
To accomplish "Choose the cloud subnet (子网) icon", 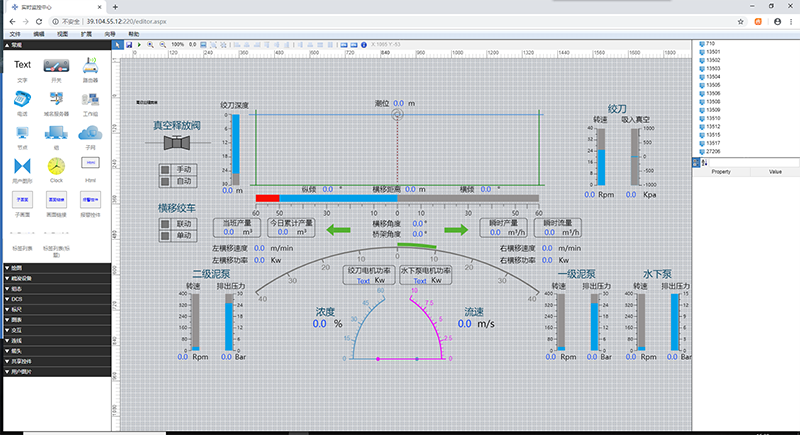I will (x=90, y=132).
